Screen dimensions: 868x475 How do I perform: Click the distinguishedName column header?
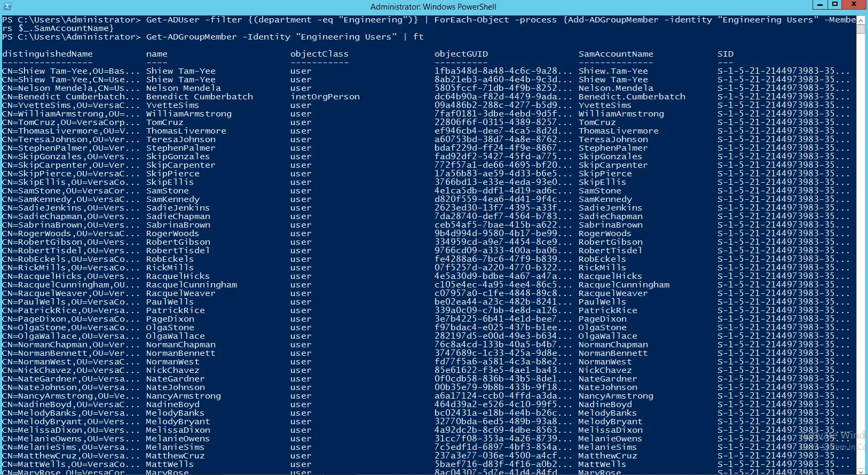click(48, 54)
